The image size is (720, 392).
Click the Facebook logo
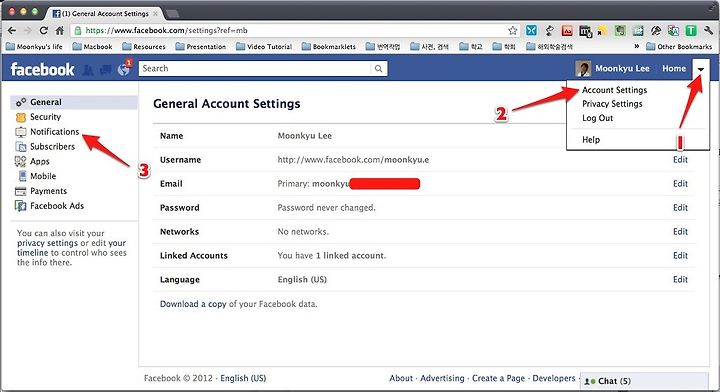coord(42,69)
